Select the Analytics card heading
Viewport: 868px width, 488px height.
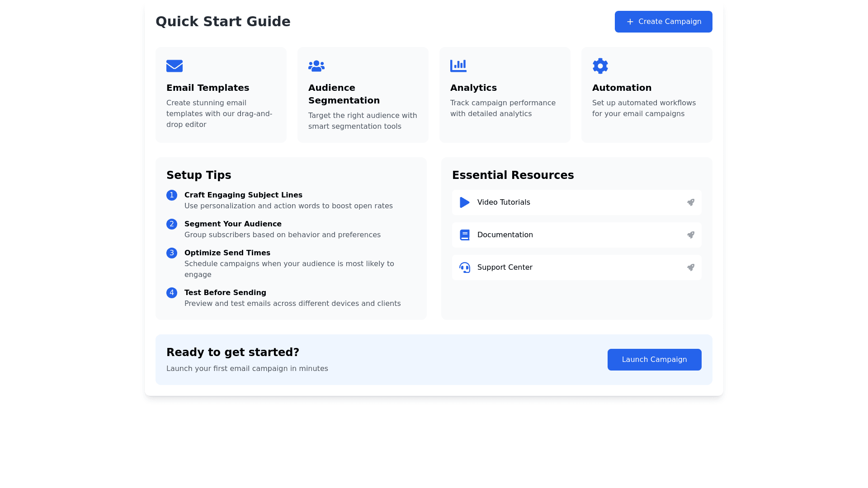[473, 88]
